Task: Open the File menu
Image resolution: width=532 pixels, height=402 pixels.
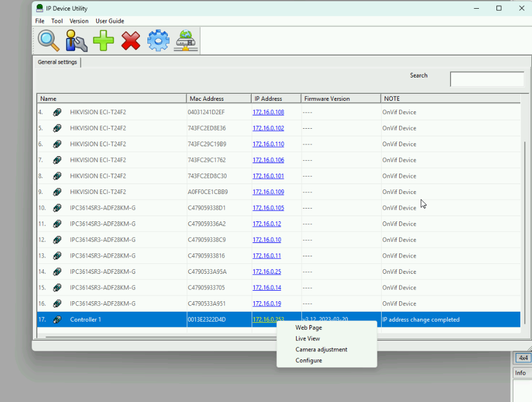Action: click(40, 21)
